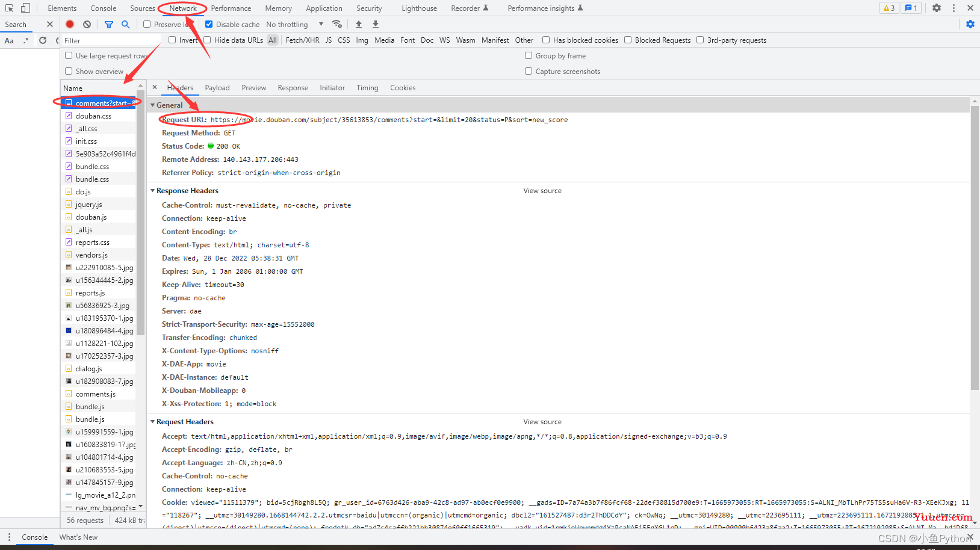This screenshot has height=550, width=980.
Task: Open DevTools settings gear
Action: coord(937,8)
